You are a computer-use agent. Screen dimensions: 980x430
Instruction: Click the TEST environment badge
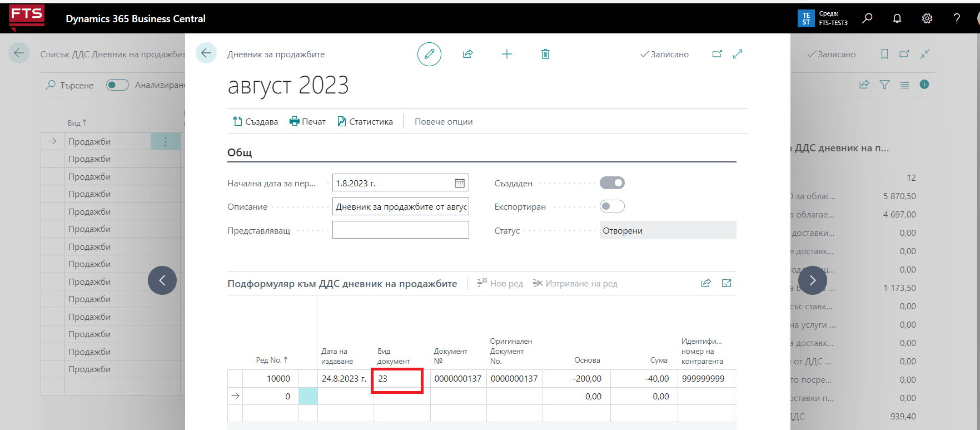(x=806, y=18)
